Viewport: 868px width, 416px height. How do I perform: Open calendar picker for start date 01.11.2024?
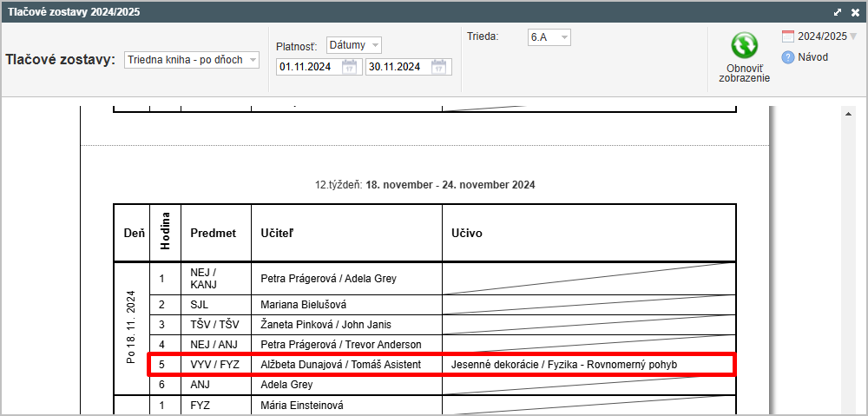[350, 67]
